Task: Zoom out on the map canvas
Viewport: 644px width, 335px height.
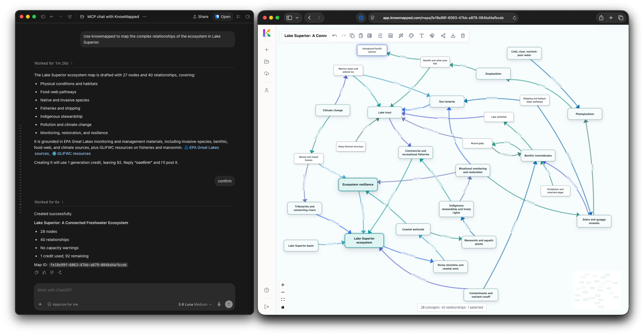Action: (283, 292)
